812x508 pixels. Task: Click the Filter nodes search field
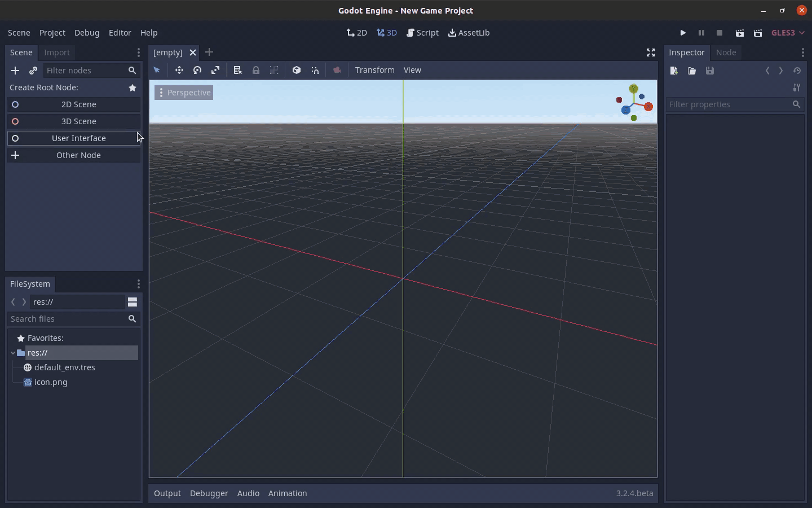point(92,71)
